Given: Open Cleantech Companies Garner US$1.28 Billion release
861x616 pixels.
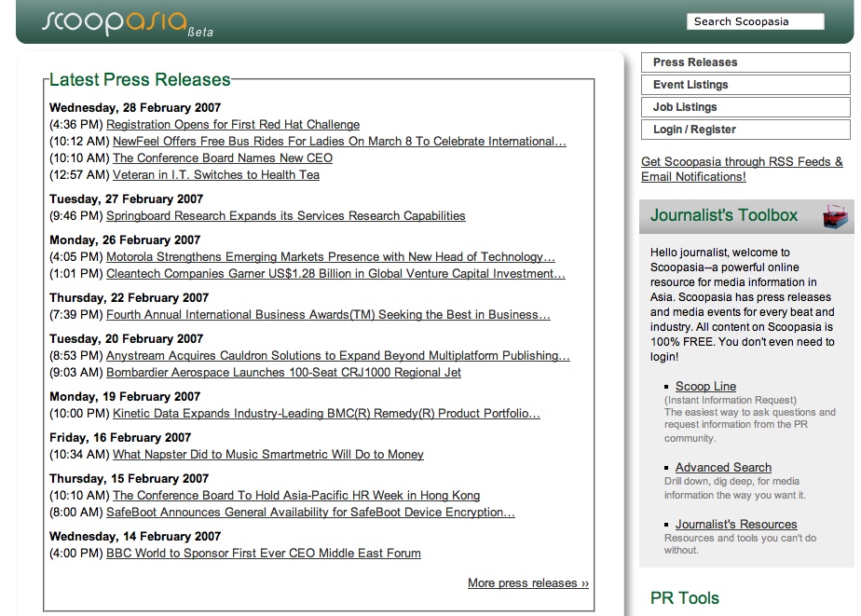Looking at the screenshot, I should [335, 274].
